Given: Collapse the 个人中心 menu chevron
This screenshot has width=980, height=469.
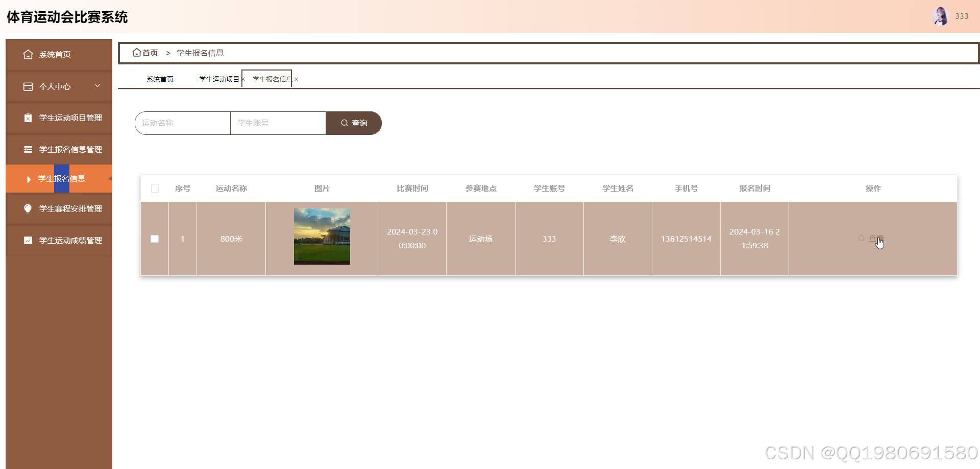Looking at the screenshot, I should pos(97,86).
